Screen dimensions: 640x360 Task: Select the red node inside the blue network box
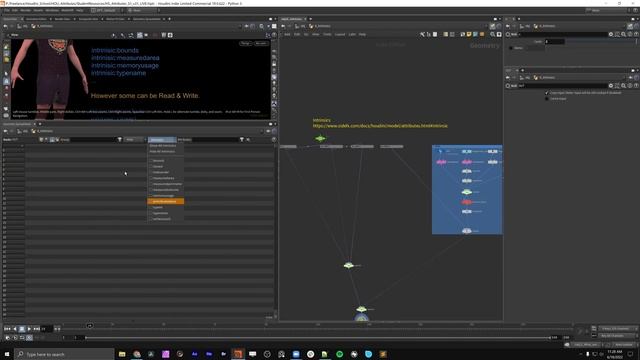[x=467, y=202]
